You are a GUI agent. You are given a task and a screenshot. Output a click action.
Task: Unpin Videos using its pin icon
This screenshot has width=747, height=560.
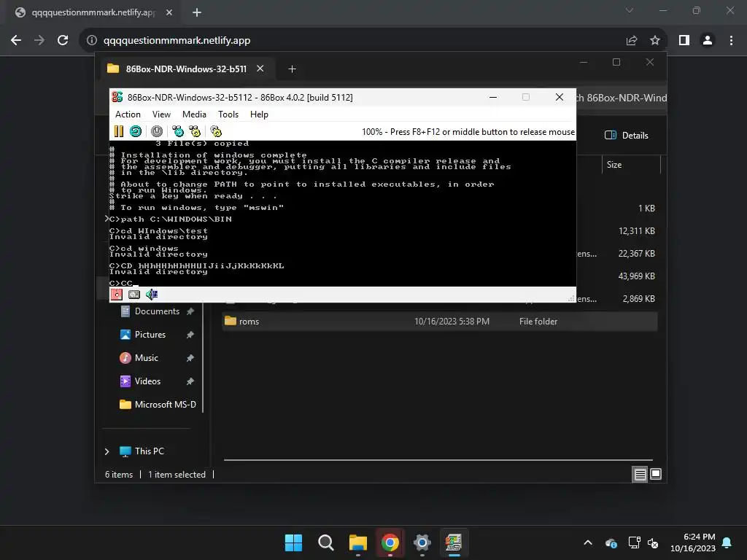point(190,381)
